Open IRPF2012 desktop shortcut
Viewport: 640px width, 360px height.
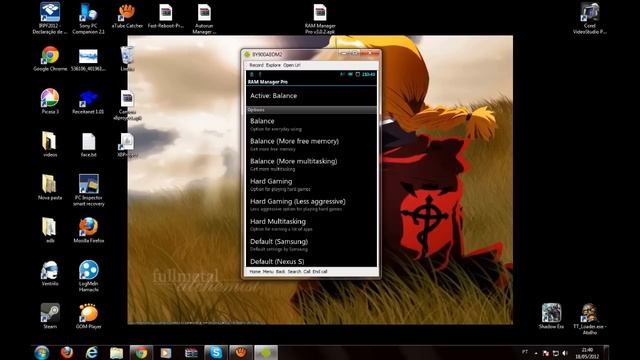pyautogui.click(x=50, y=18)
